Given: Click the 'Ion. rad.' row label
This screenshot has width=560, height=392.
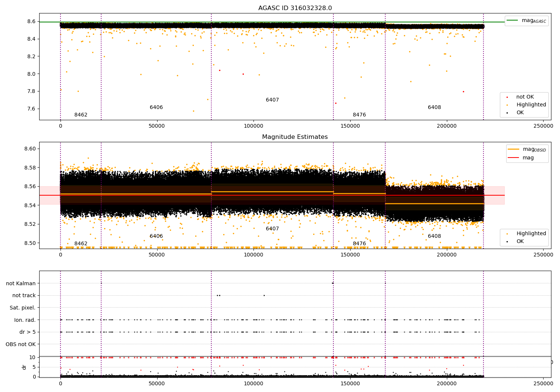Looking at the screenshot, I should [25, 320].
